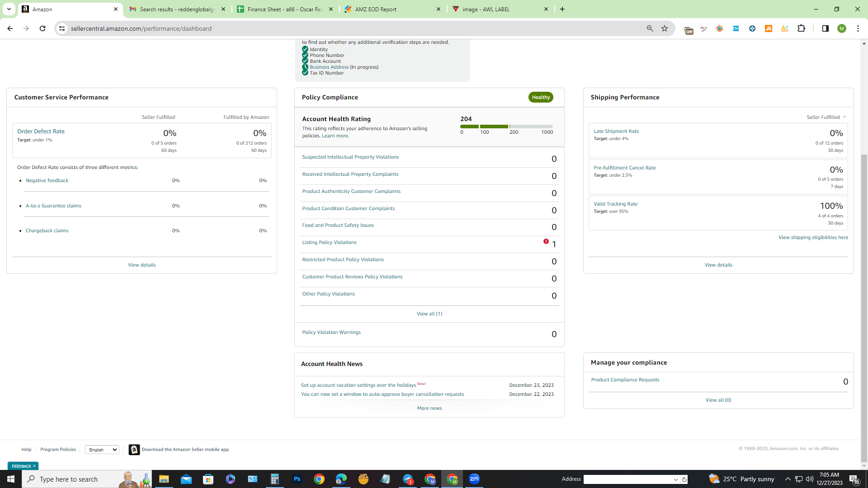The image size is (868, 488).
Task: Open Product Compliance Requests link
Action: pyautogui.click(x=625, y=380)
